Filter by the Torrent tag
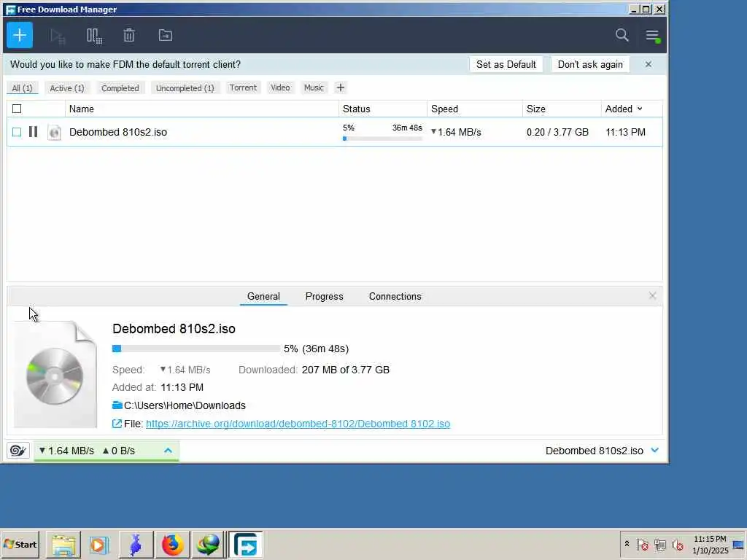The width and height of the screenshot is (747, 560). click(243, 87)
